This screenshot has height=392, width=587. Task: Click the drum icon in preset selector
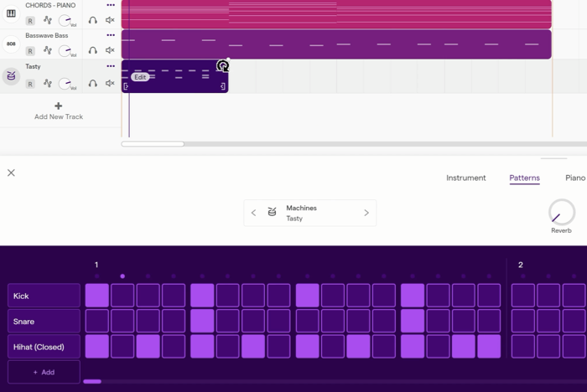pos(273,212)
